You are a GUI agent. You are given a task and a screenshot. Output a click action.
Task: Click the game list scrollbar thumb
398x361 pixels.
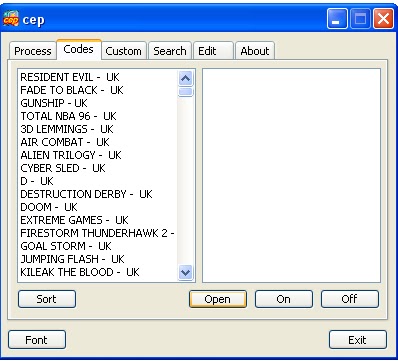pos(185,92)
